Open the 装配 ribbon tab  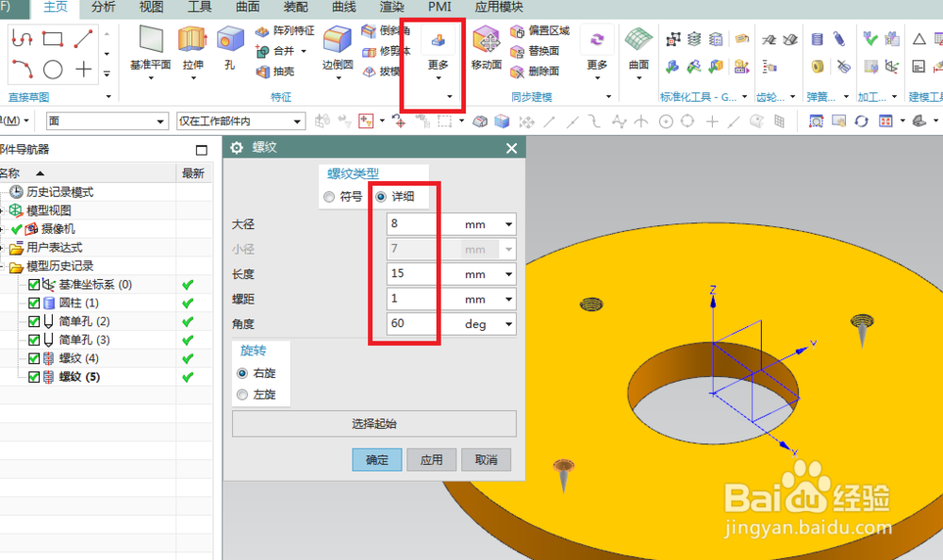pyautogui.click(x=295, y=8)
